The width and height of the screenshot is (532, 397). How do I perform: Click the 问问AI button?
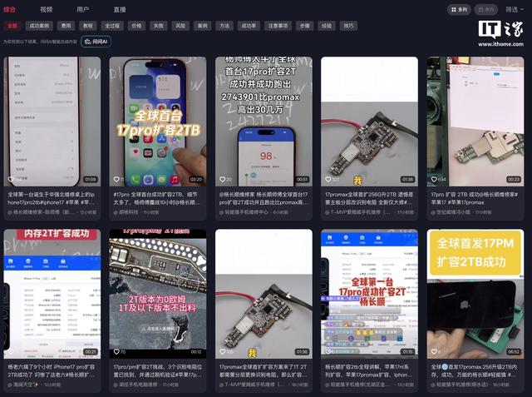click(x=96, y=42)
